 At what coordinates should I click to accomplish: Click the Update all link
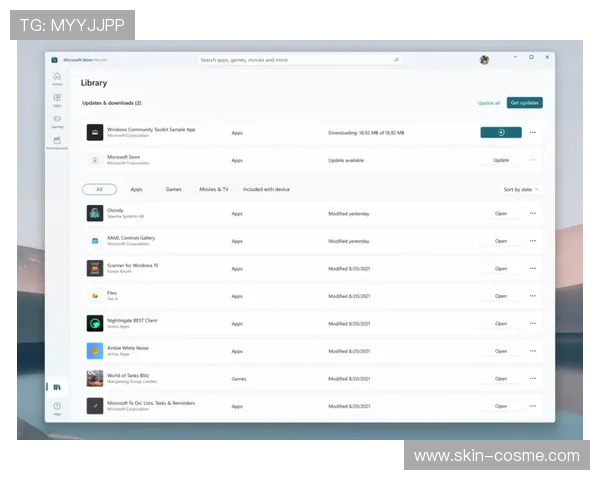pos(489,103)
